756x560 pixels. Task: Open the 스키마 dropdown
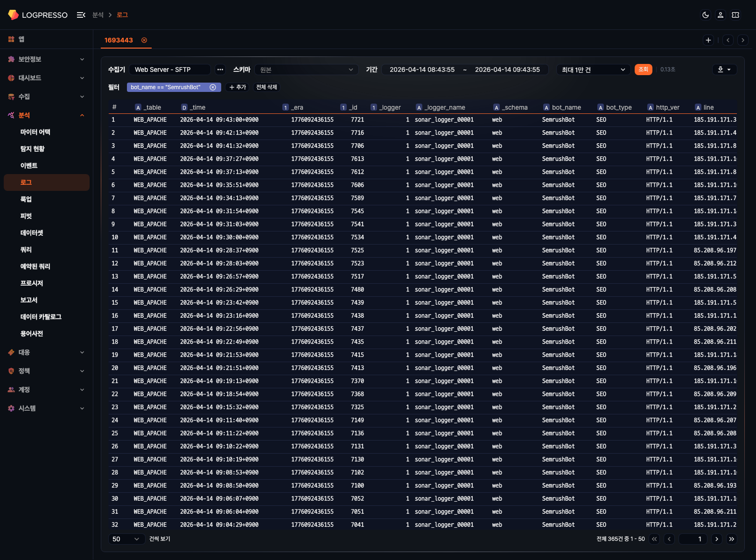[x=306, y=70]
